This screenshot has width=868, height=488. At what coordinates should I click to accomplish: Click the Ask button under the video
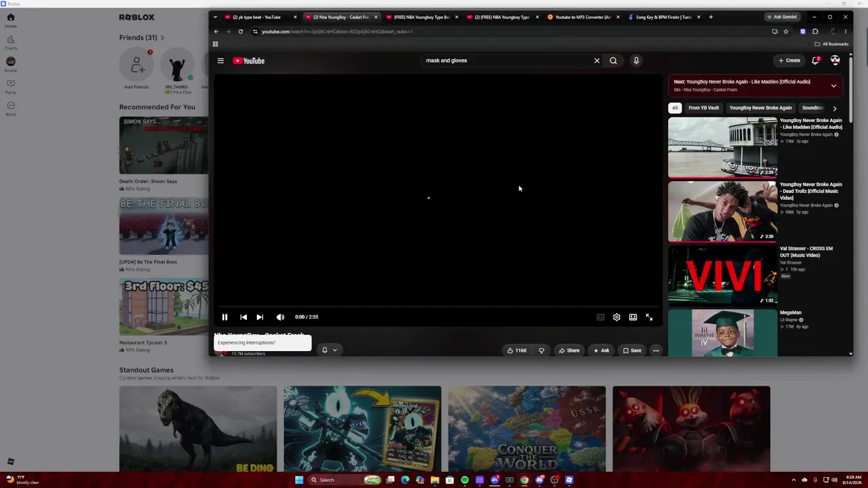pos(601,350)
